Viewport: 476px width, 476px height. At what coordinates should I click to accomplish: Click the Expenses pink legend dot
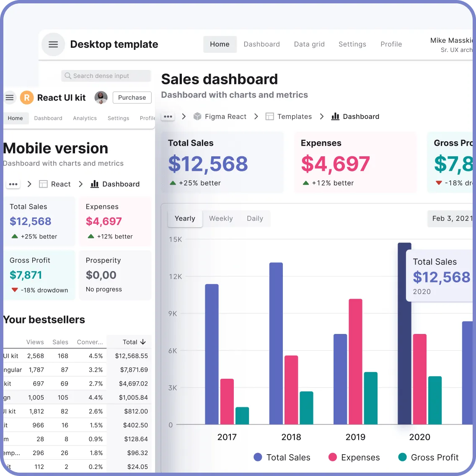[x=333, y=457]
